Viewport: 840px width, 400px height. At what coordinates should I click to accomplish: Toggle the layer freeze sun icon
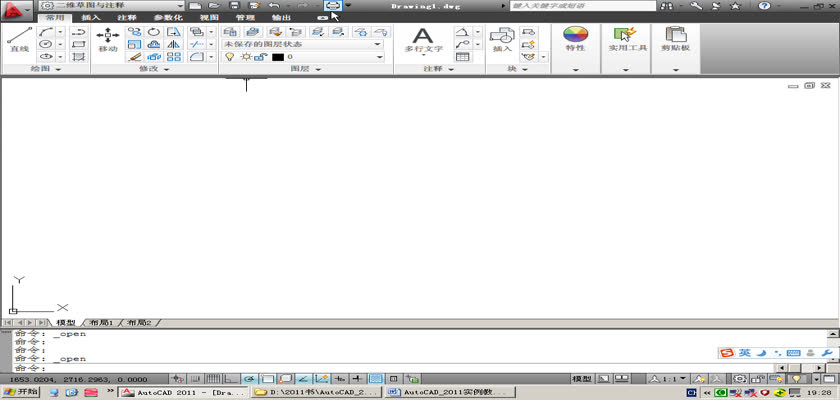[244, 58]
